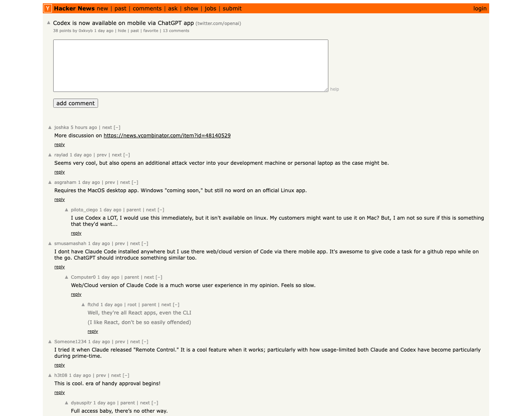Collapse piloto_ciego's comment
This screenshot has height=416, width=532.
tap(161, 210)
